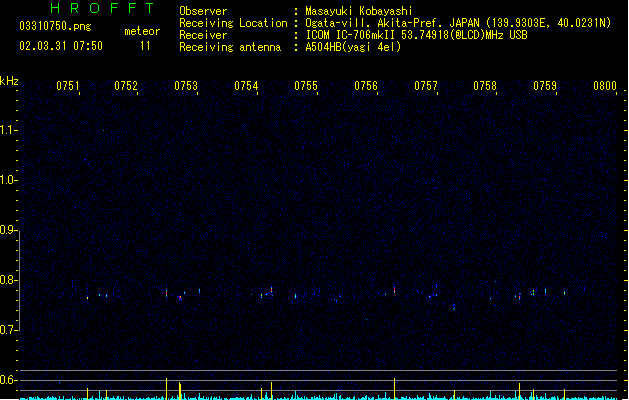Select the ICOM IC-706mkII receiver text
This screenshot has width=629, height=400.
pyautogui.click(x=416, y=35)
